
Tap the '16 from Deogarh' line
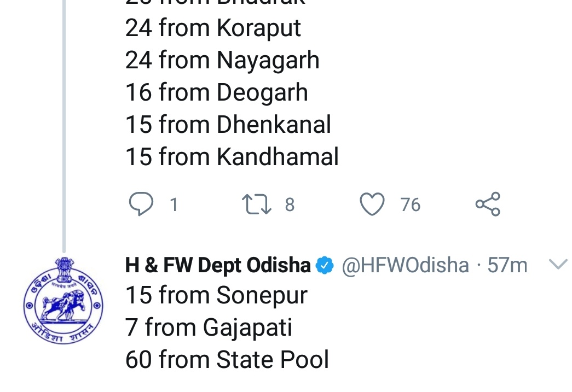point(216,92)
